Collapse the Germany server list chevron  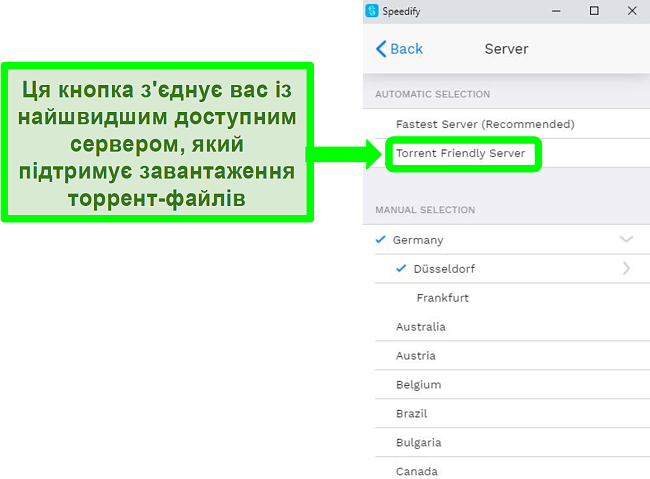click(x=626, y=239)
